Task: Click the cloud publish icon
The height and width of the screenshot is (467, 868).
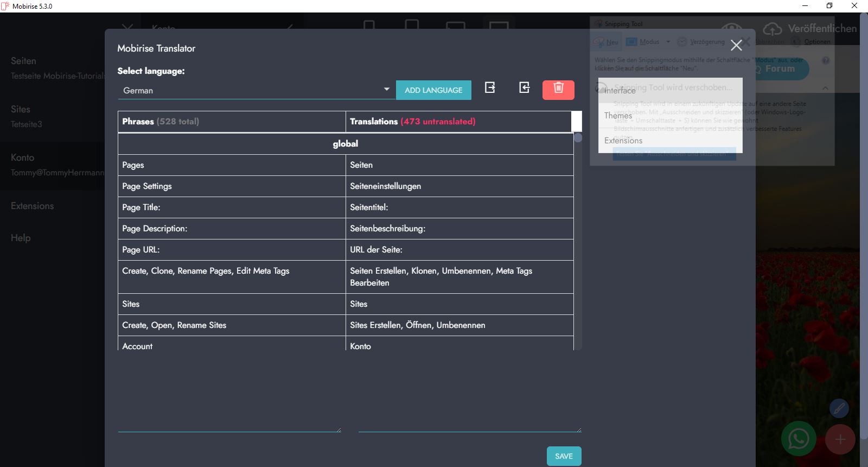Action: click(x=772, y=29)
